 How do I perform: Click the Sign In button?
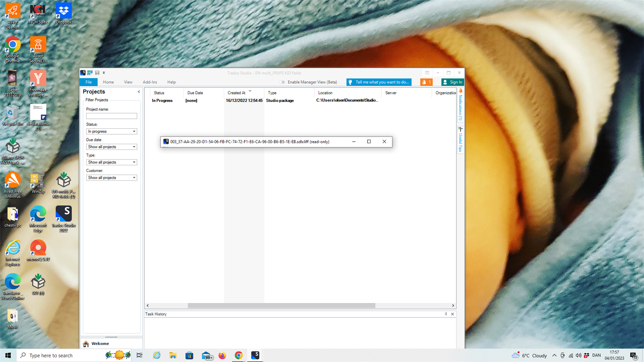click(452, 82)
